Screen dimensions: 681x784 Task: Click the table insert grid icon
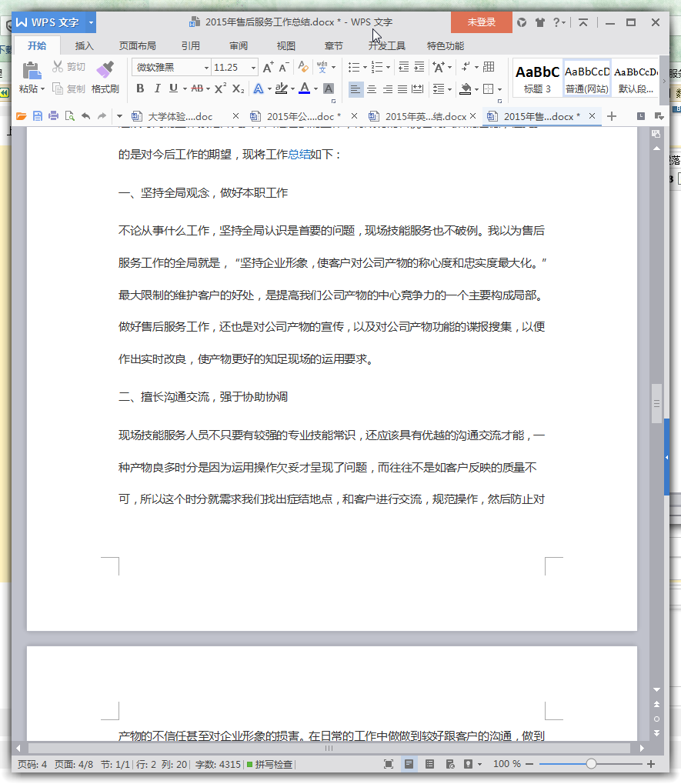pos(489,66)
